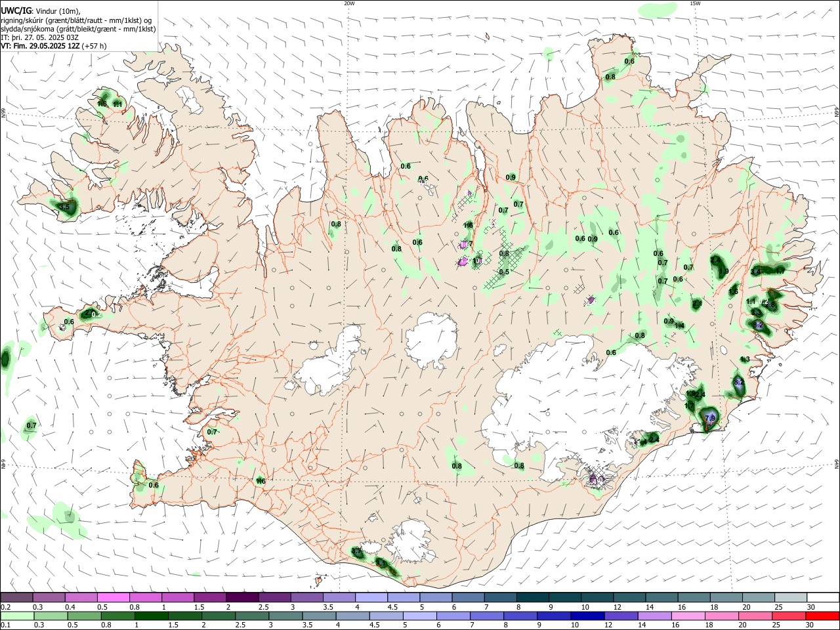Click the 'UWC/IG: Vindur (10m)' title line
The width and height of the screenshot is (840, 630).
[x=40, y=11]
